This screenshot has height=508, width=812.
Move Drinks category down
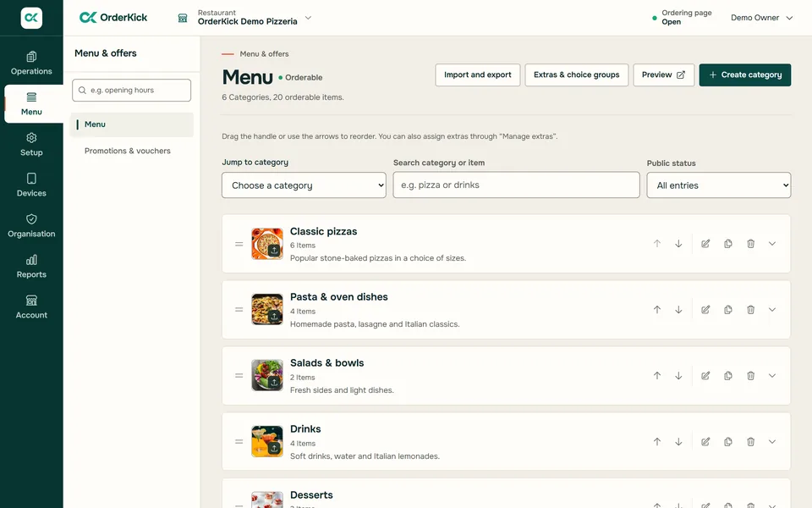pos(678,442)
